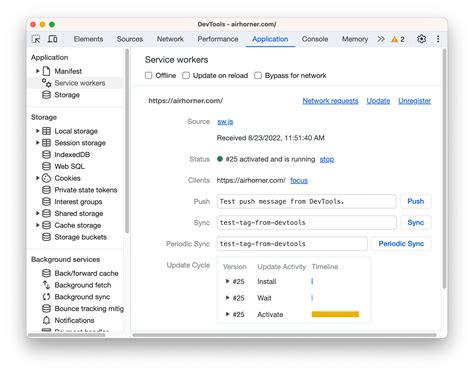Screen dimensions: 474x373
Task: Click the Notifications bell icon
Action: click(x=46, y=320)
